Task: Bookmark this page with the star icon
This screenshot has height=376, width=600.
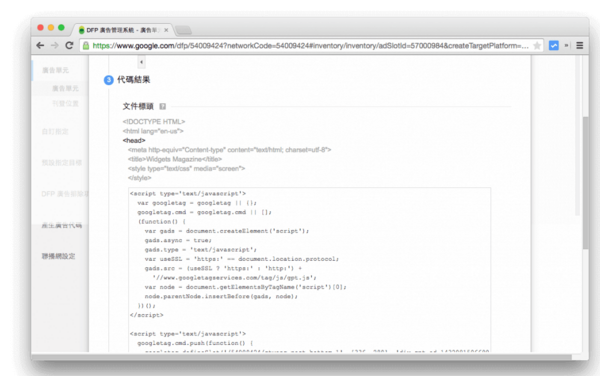Action: pos(537,46)
